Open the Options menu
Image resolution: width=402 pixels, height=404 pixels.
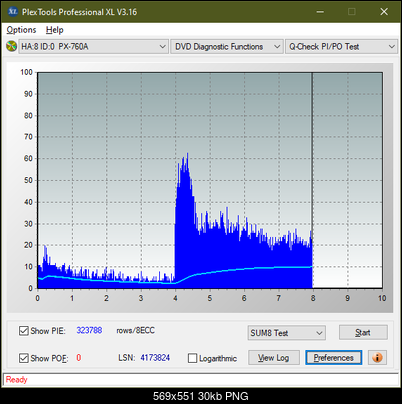[21, 30]
